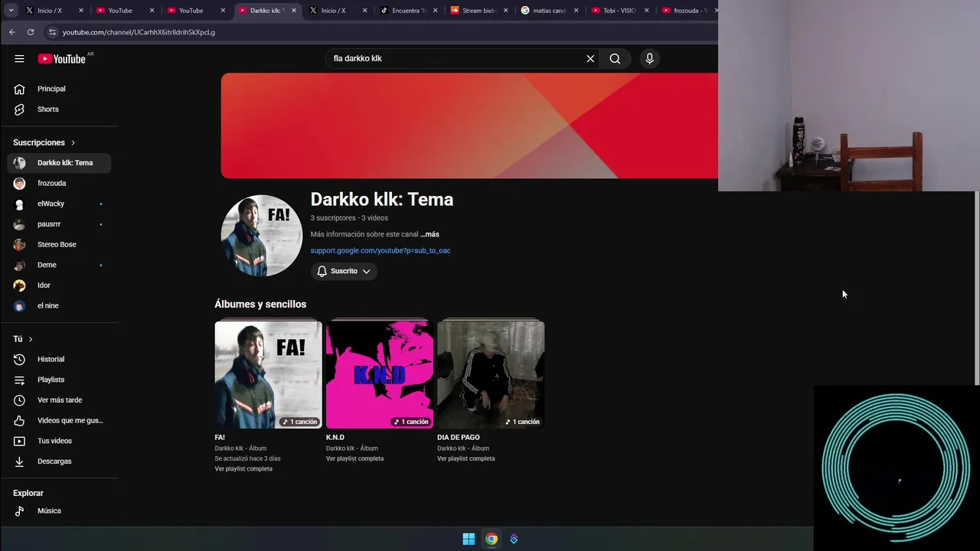Screen dimensions: 980x551
Task: Click the YouTube logo
Action: pos(61,59)
